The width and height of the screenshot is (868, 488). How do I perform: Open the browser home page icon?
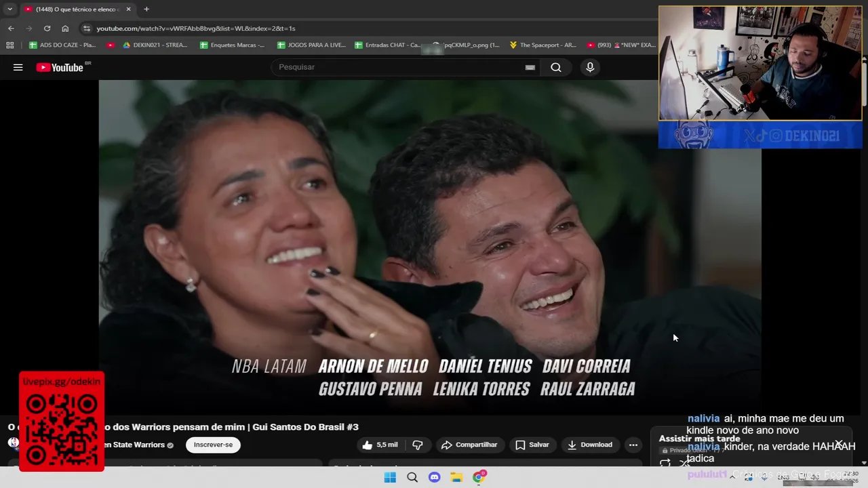point(65,28)
